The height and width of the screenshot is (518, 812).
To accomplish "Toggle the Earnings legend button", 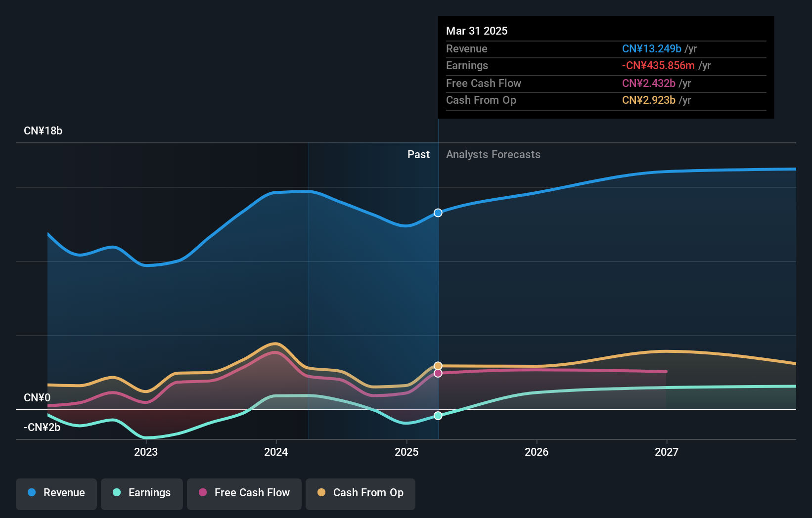I will (142, 494).
